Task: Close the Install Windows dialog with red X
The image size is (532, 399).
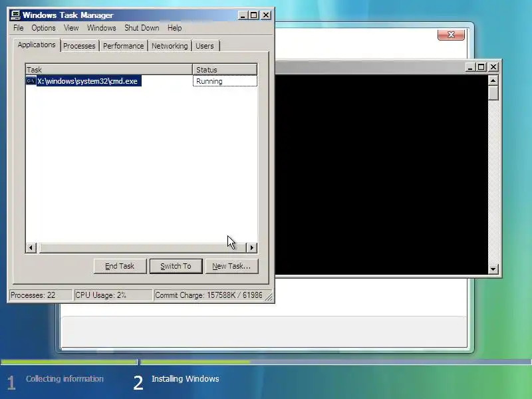Action: click(451, 35)
